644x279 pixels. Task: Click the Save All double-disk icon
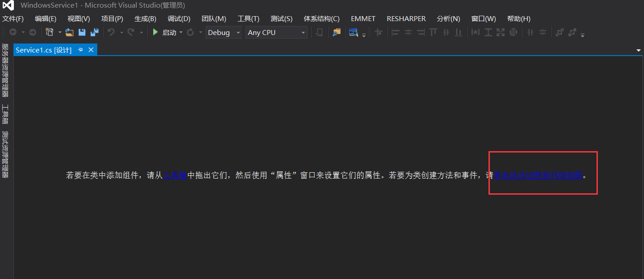point(95,32)
